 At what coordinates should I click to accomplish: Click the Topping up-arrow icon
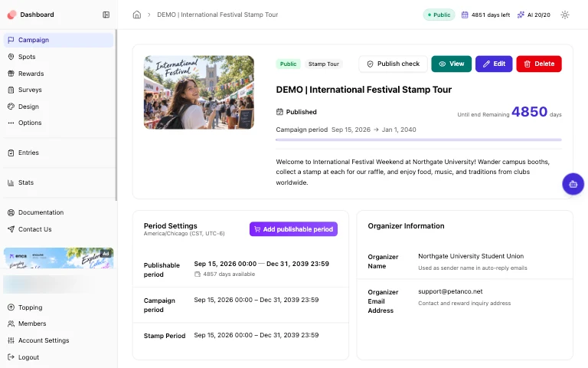(11, 307)
